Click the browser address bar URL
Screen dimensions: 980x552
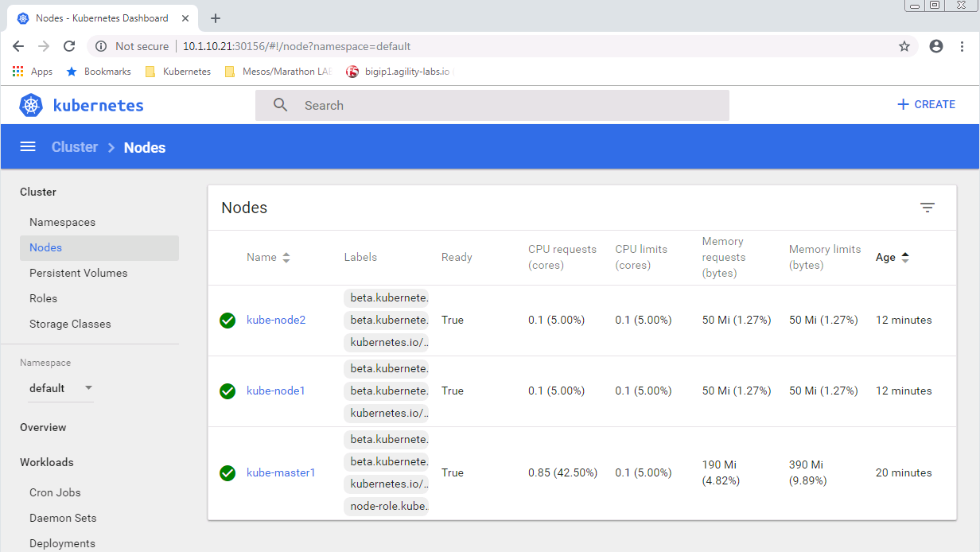click(x=297, y=46)
